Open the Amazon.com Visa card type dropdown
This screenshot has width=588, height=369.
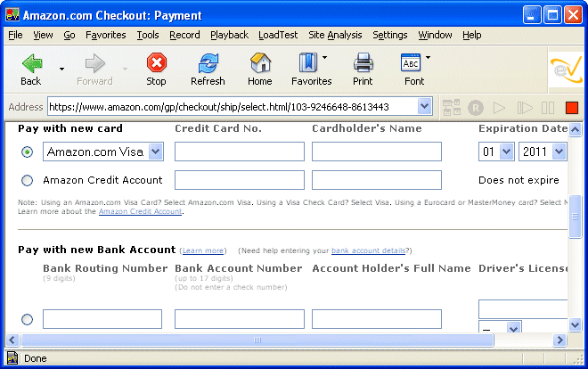coord(156,152)
